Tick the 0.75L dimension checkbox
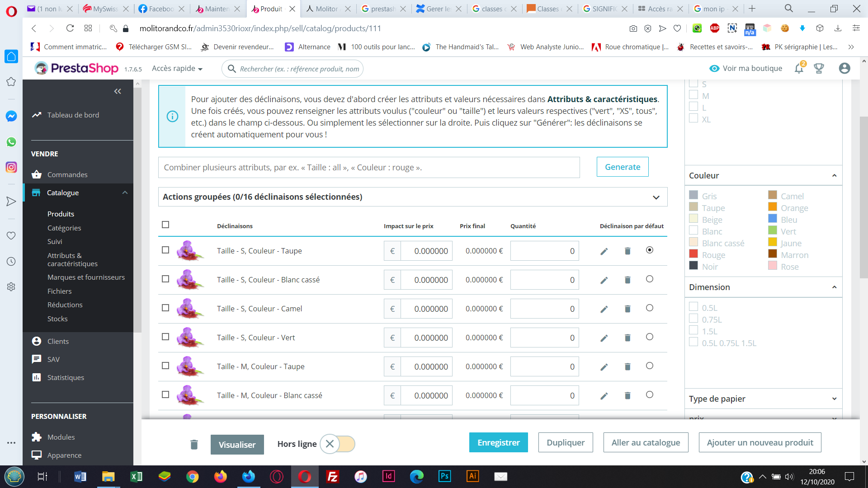868x488 pixels. 693,318
